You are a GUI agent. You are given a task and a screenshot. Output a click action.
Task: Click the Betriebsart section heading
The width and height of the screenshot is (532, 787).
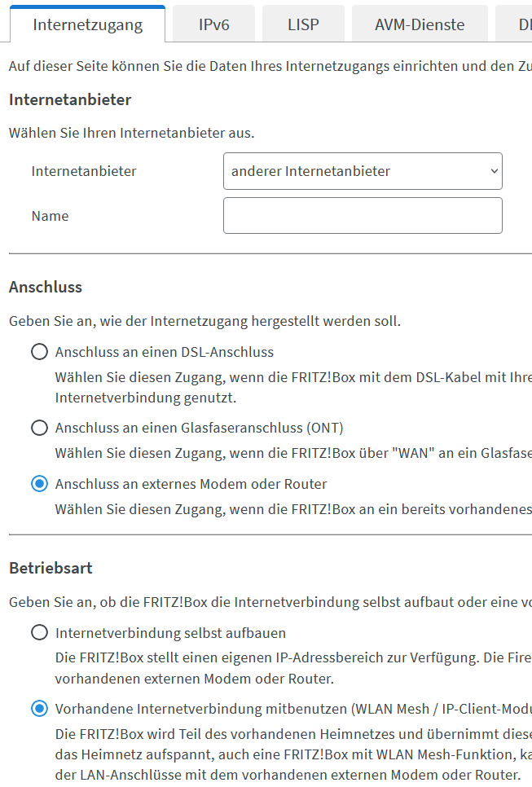tap(51, 568)
